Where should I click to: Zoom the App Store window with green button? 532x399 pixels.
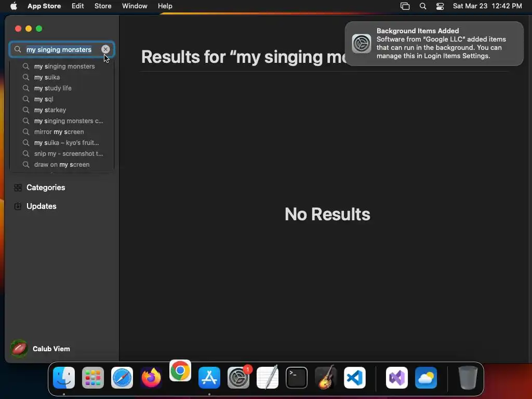coord(39,29)
